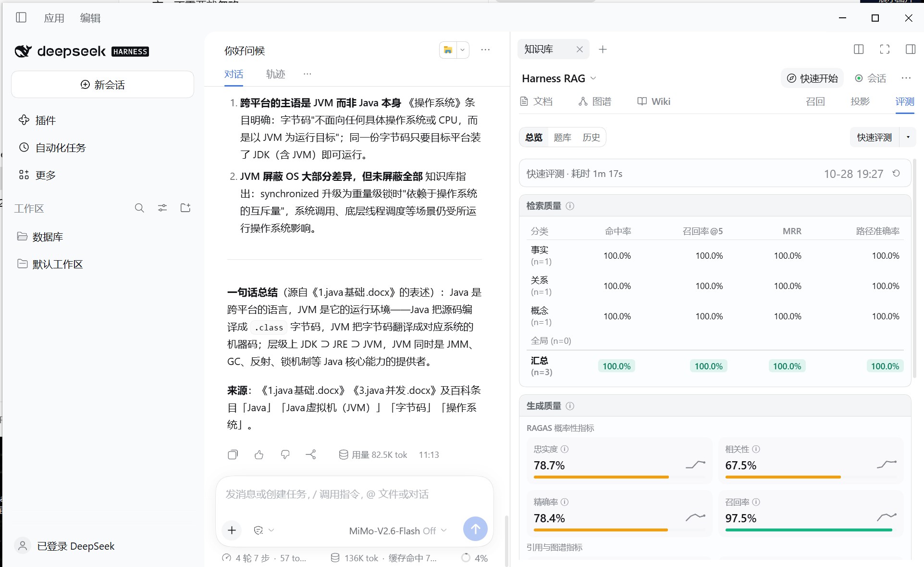Screen dimensions: 924x567
Task: Open the 编辑 menu
Action: coord(90,18)
